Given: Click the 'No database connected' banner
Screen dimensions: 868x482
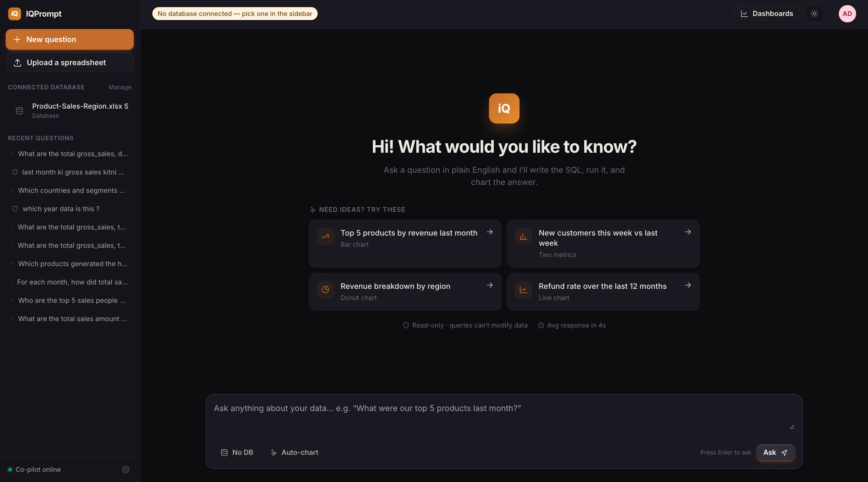Looking at the screenshot, I should [x=235, y=14].
